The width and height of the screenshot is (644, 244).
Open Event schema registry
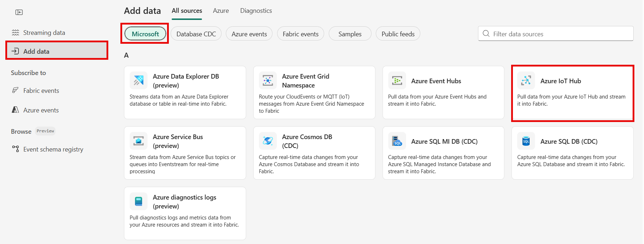(53, 149)
